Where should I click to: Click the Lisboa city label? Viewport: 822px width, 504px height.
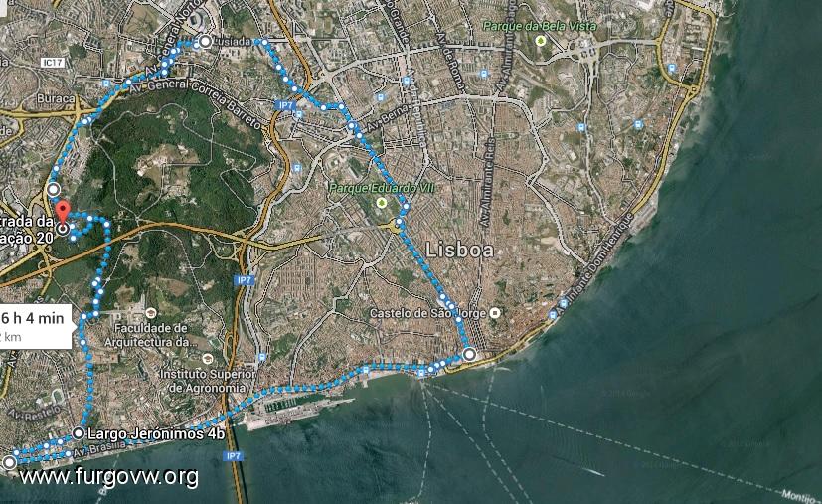[459, 250]
